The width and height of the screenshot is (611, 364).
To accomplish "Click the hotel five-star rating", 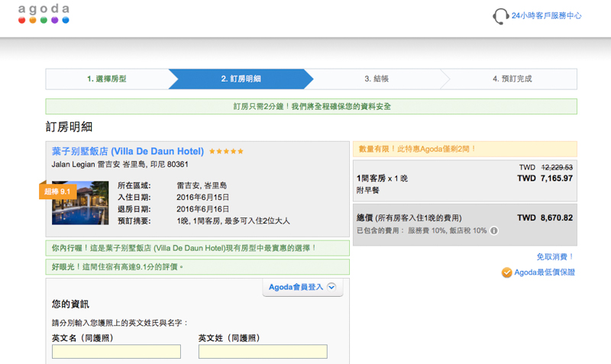I will 226,151.
